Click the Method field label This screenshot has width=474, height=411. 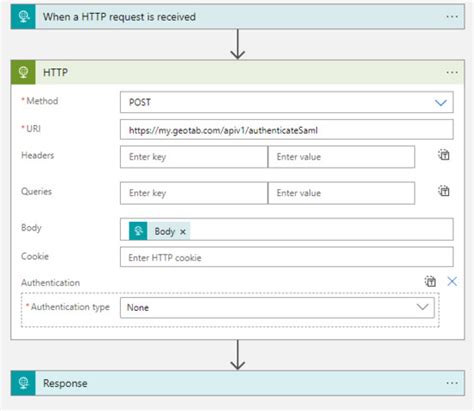pyautogui.click(x=42, y=101)
